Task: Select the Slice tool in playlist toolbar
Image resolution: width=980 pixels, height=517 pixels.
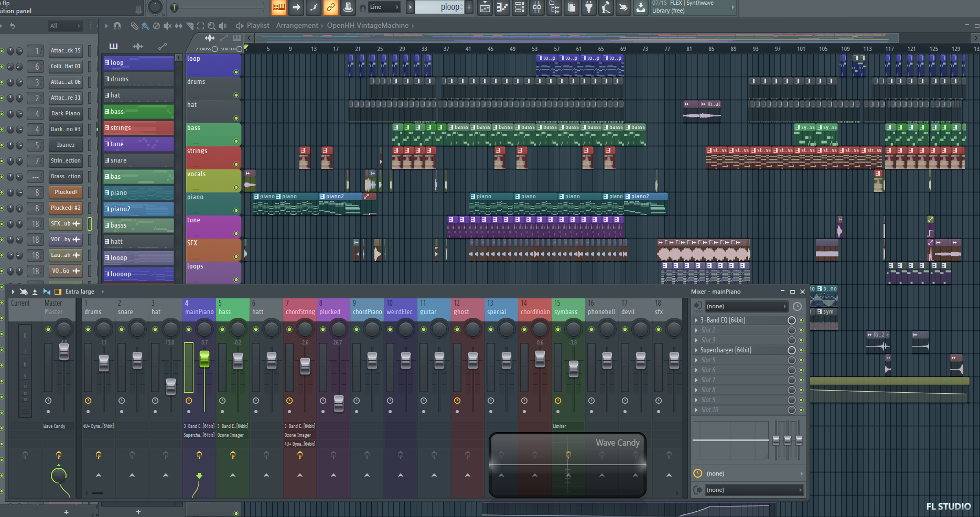Action: [189, 25]
